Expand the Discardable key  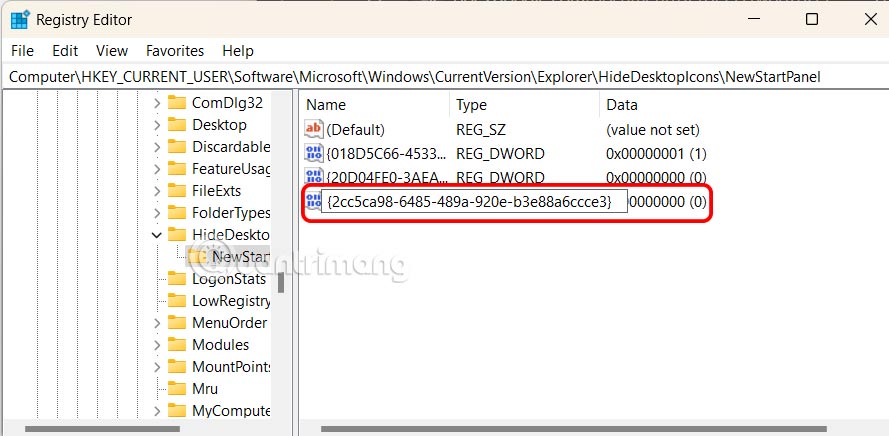pos(157,147)
